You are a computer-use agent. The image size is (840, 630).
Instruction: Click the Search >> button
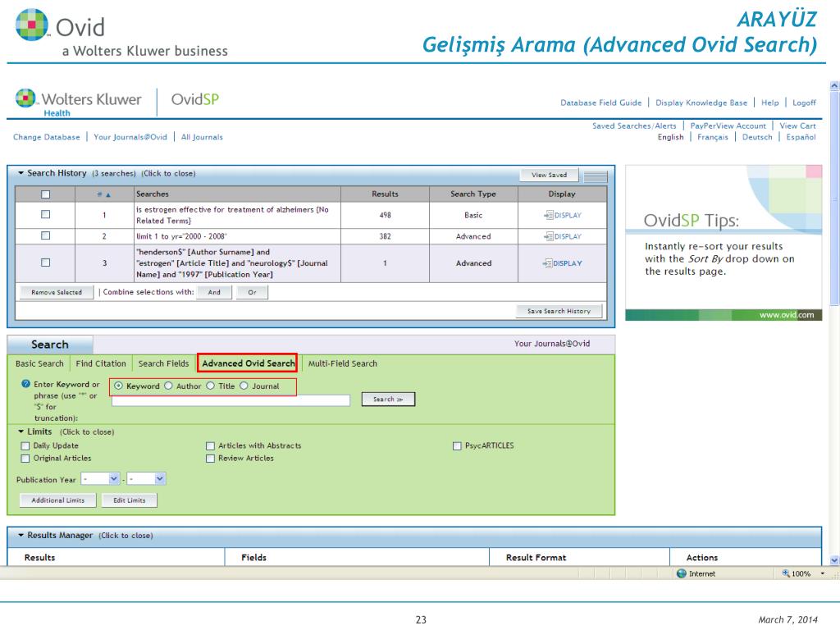(388, 399)
